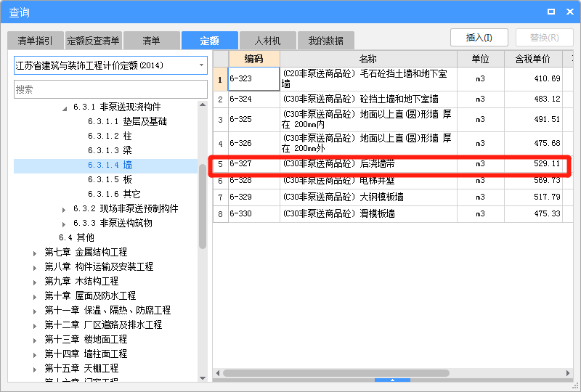The image size is (581, 392).
Task: Select the 6-325 code cell
Action: pos(253,119)
